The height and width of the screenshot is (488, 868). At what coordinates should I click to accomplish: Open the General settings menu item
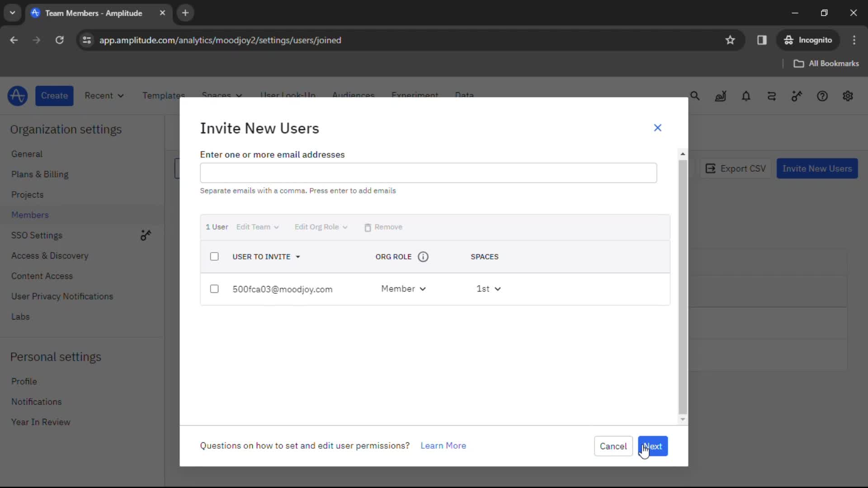(x=26, y=154)
